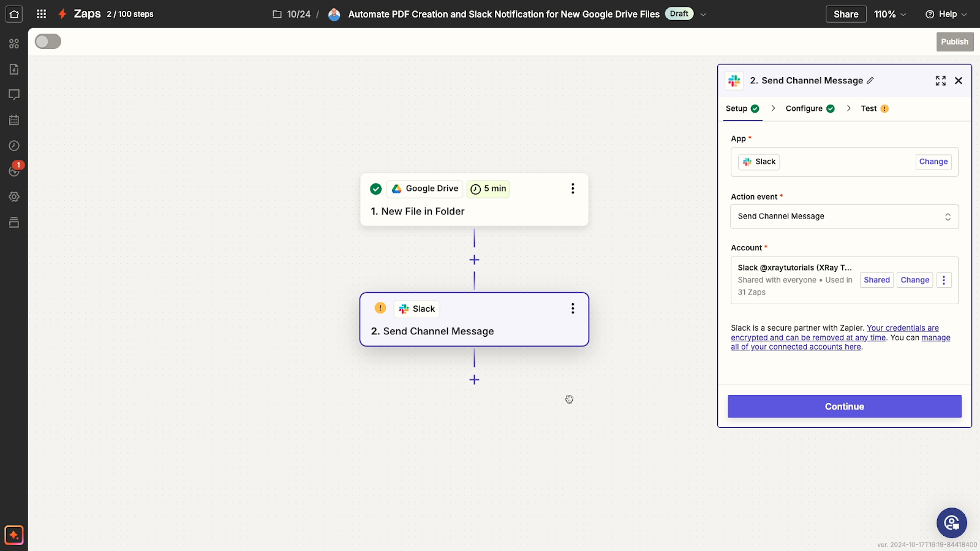Open the apps grid menu

pos(41,14)
